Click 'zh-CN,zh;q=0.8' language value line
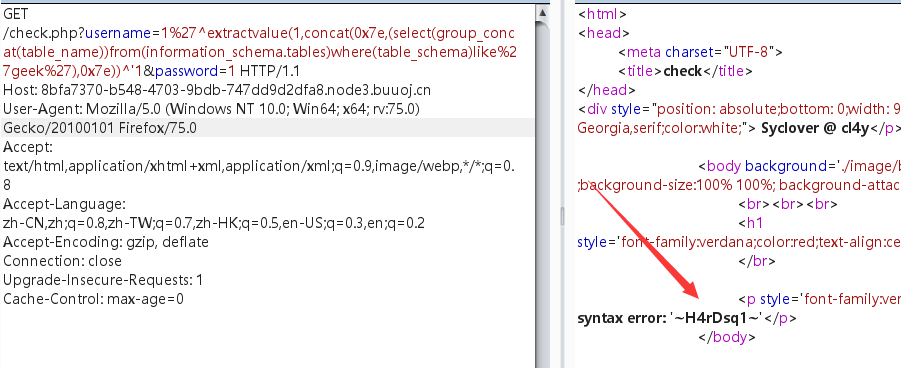Image resolution: width=901 pixels, height=368 pixels. click(214, 223)
